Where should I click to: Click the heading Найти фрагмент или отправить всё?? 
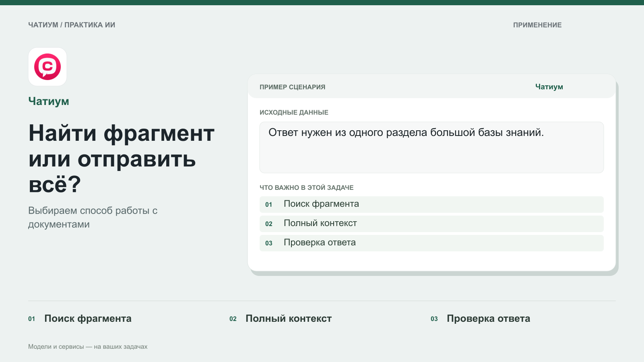tap(122, 158)
